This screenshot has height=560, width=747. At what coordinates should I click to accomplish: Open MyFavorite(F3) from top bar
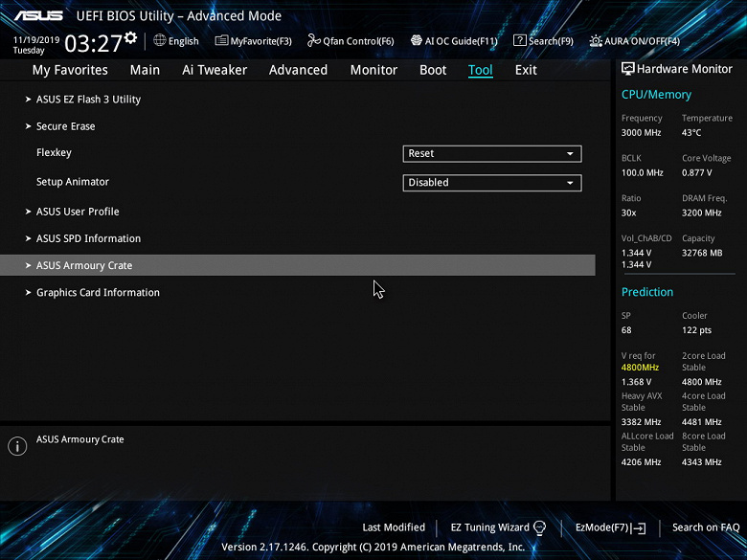(x=260, y=41)
